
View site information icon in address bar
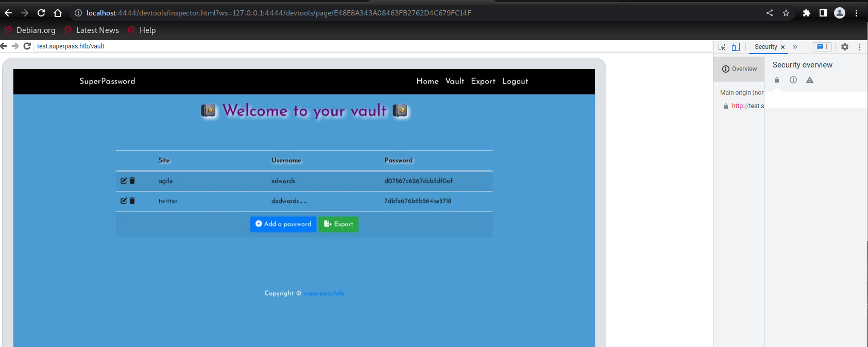[78, 13]
